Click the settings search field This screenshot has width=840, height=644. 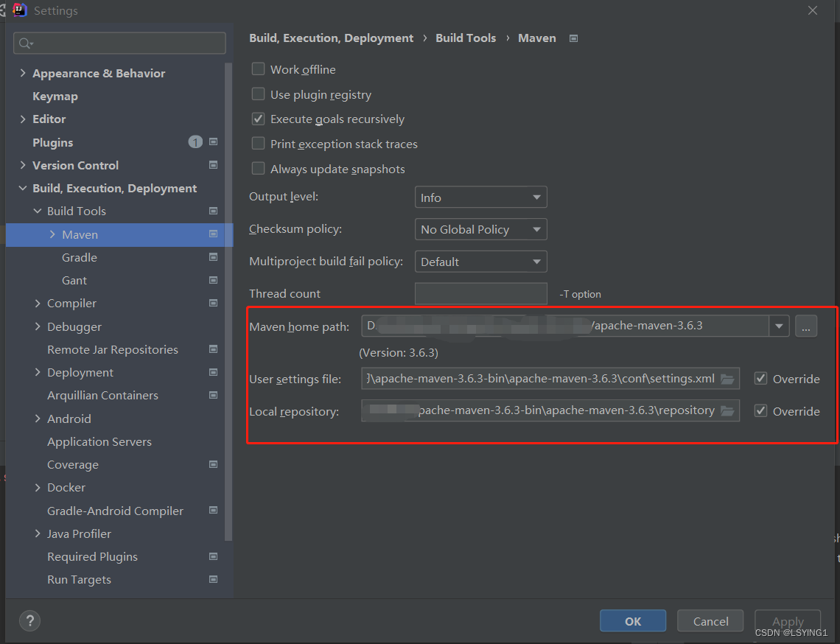coord(119,43)
